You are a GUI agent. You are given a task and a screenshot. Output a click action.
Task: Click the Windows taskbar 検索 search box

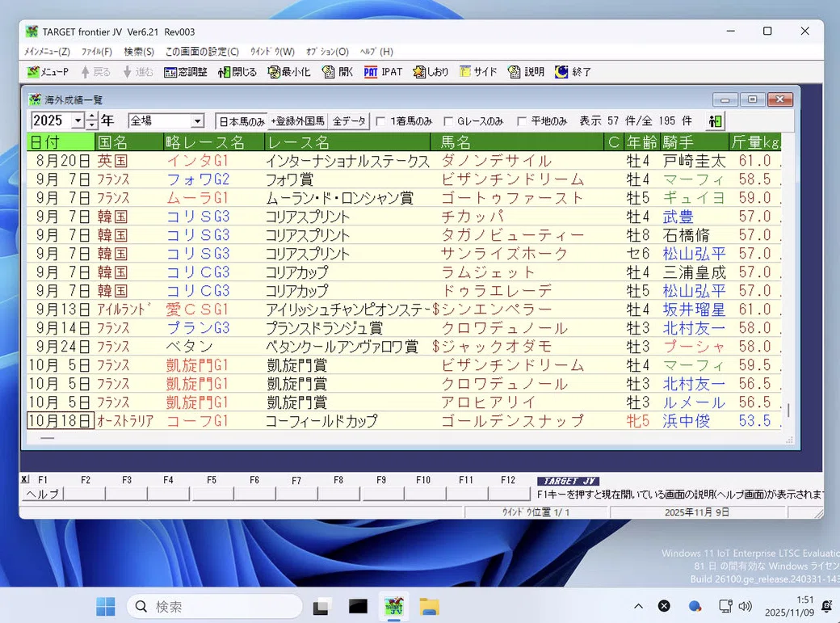(x=214, y=606)
